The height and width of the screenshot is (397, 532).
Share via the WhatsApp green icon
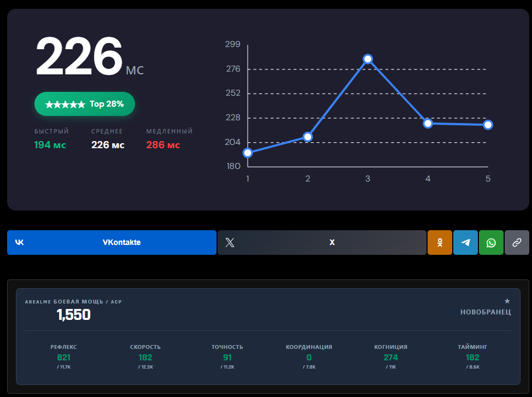coord(491,242)
